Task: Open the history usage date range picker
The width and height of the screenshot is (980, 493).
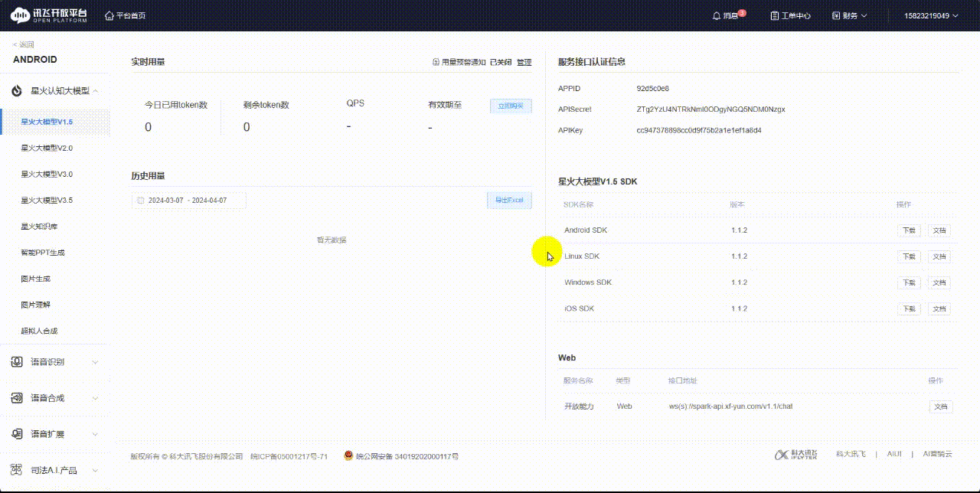Action: (189, 201)
